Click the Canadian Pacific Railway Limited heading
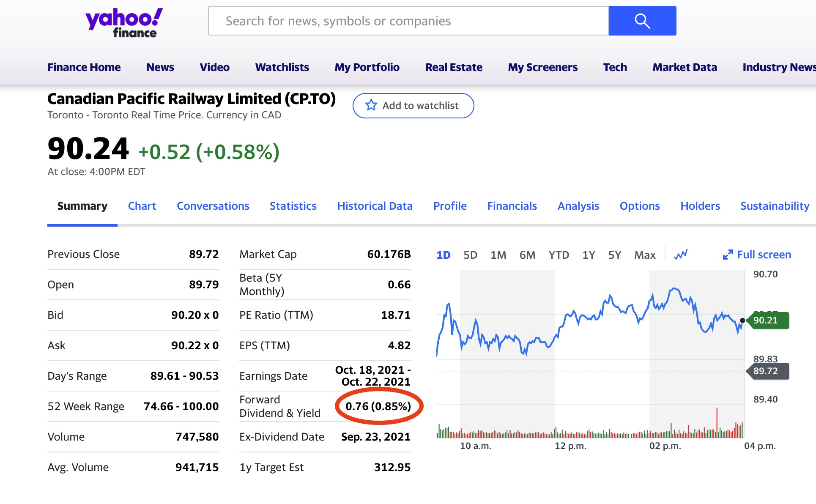Screen dimensions: 816x504 click(192, 99)
